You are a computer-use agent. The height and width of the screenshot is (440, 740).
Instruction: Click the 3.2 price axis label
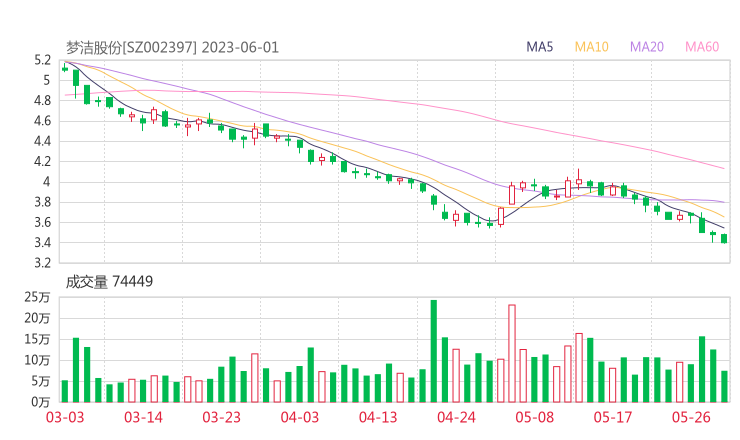pos(42,262)
